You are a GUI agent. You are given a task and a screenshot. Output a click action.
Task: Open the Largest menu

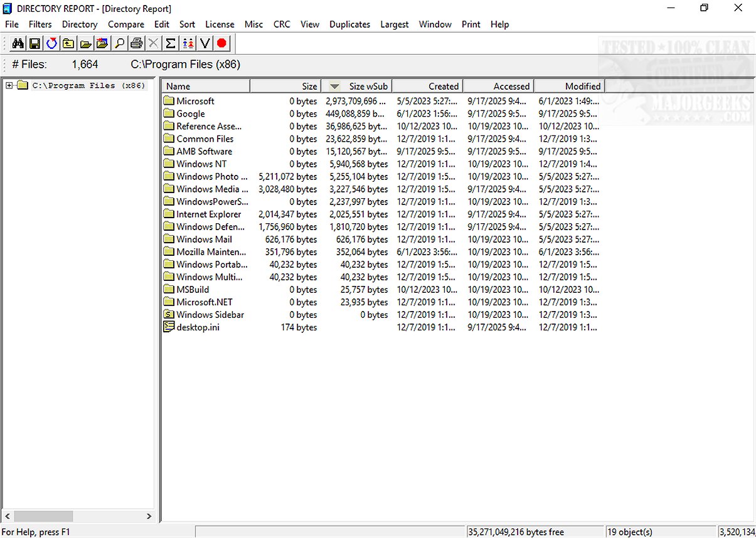point(394,24)
